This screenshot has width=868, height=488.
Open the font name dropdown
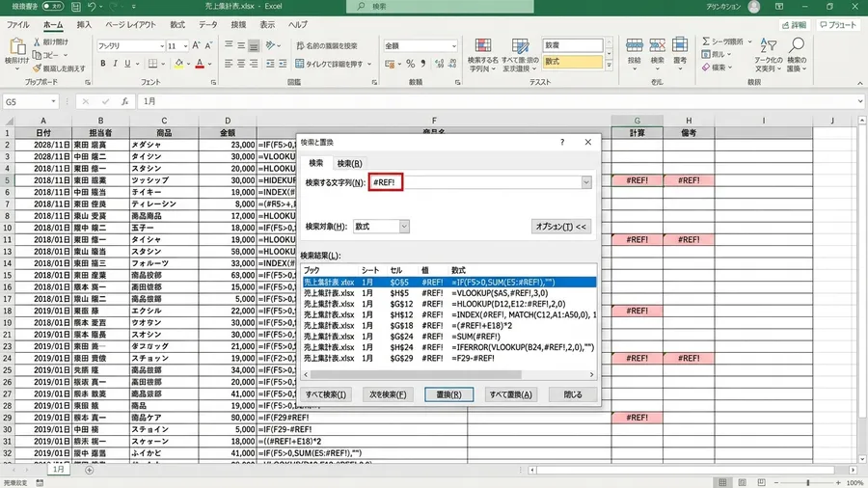162,46
